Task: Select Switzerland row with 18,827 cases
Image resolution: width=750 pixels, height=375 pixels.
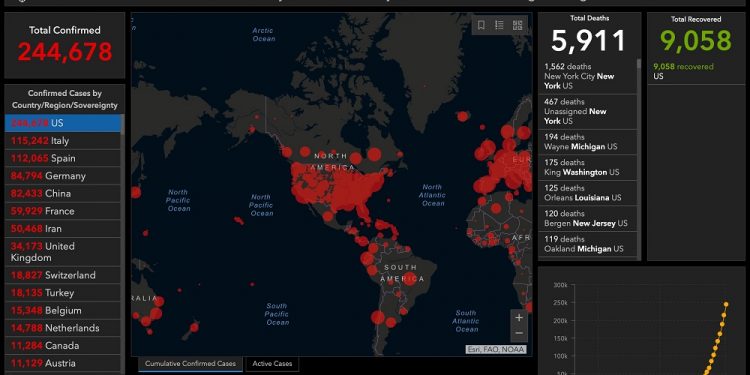Action: 63,275
